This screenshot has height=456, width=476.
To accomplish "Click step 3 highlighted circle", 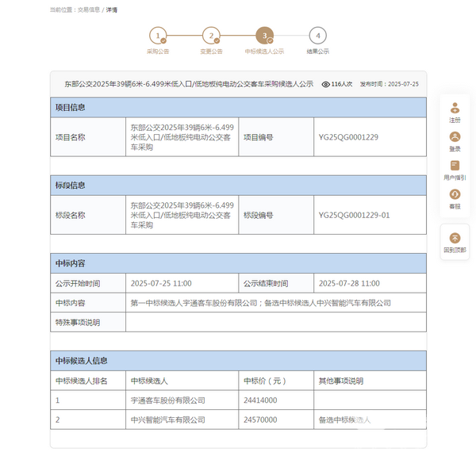I will [264, 36].
